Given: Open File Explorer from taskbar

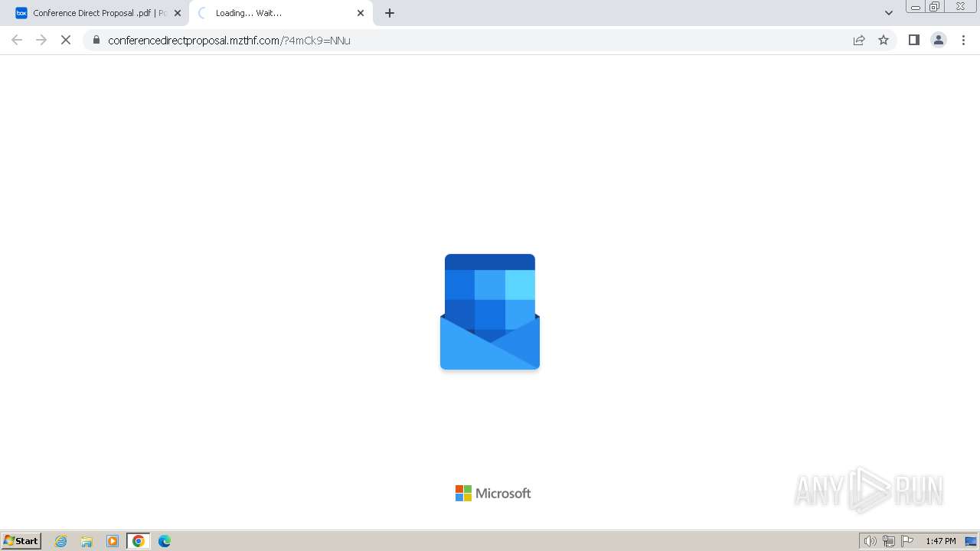Looking at the screenshot, I should [x=87, y=541].
